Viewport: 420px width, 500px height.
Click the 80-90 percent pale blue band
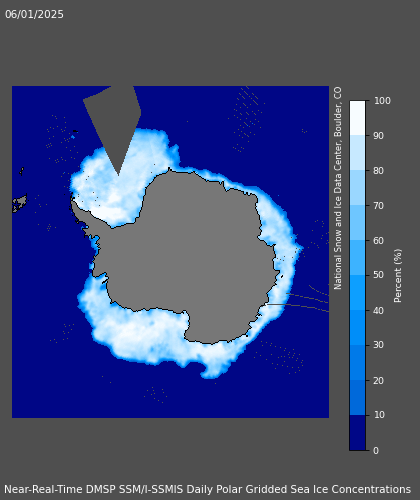tap(357, 153)
